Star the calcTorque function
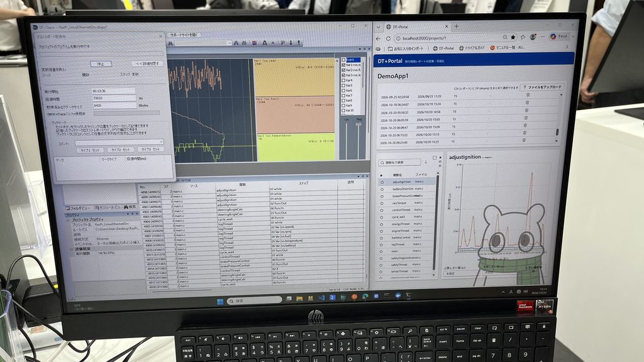 (382, 204)
